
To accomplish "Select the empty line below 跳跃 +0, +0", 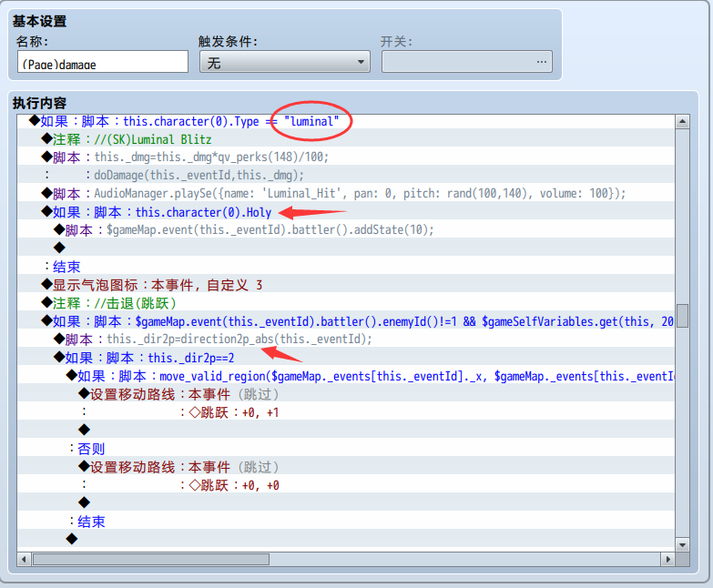I will click(x=346, y=503).
